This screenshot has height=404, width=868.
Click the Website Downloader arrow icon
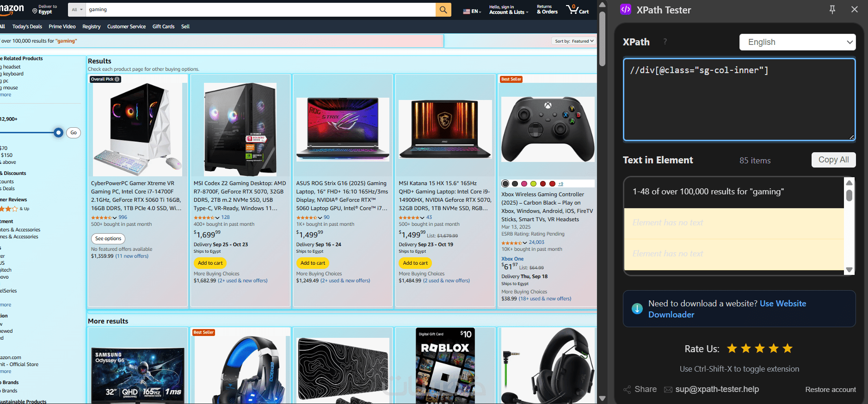tap(637, 309)
